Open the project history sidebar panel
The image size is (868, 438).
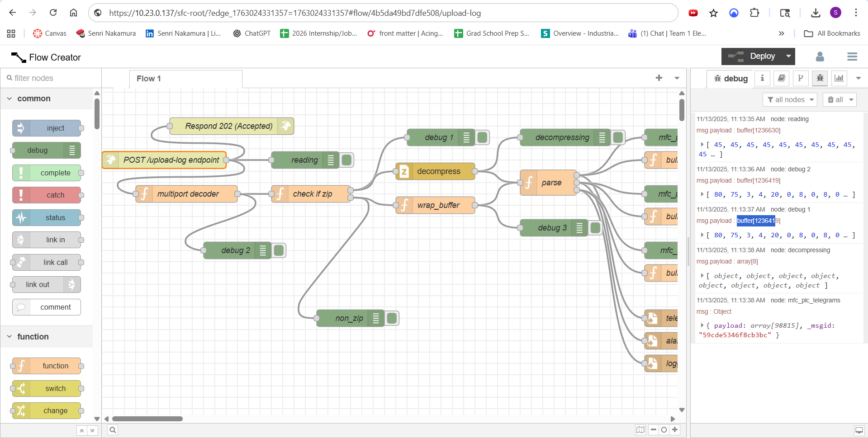(800, 78)
